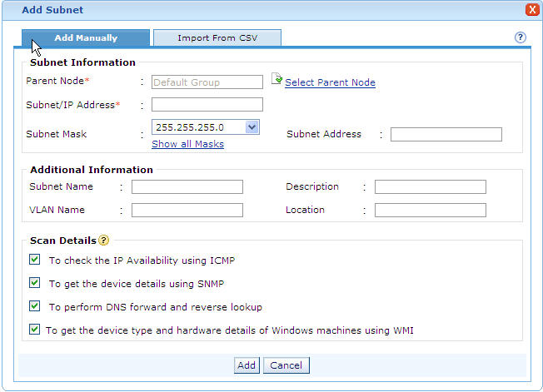Viewport: 543px width, 392px height.
Task: Click the Cancel button
Action: (x=286, y=365)
